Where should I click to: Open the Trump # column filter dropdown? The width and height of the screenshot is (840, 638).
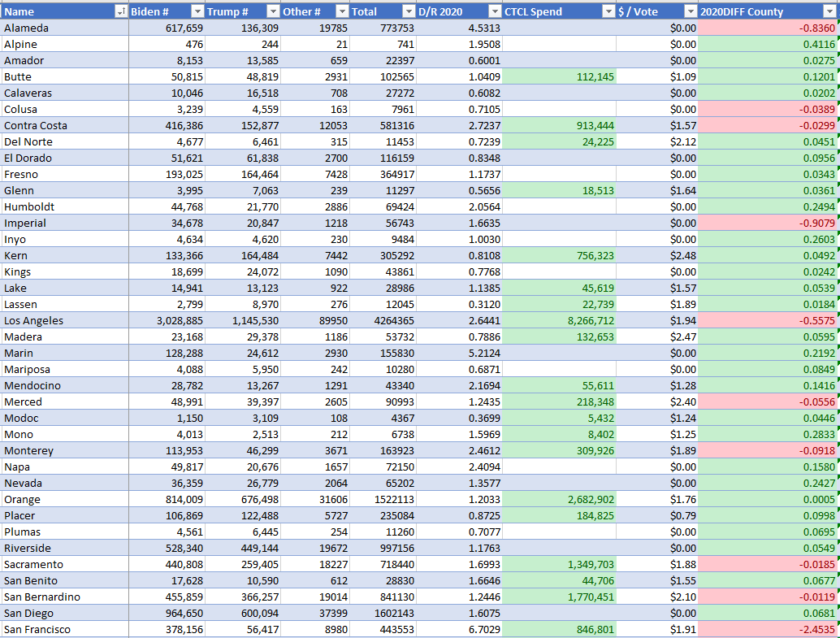273,12
